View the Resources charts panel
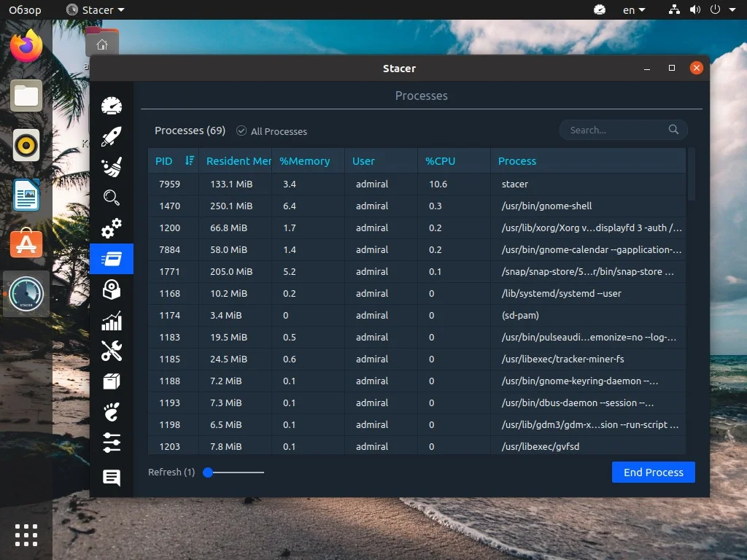 (x=112, y=320)
